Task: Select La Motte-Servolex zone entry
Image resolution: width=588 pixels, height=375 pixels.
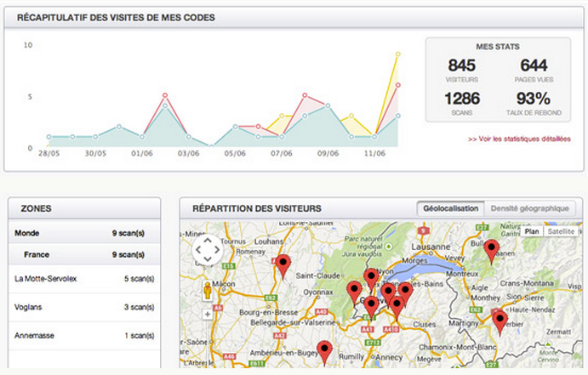Action: (x=83, y=278)
